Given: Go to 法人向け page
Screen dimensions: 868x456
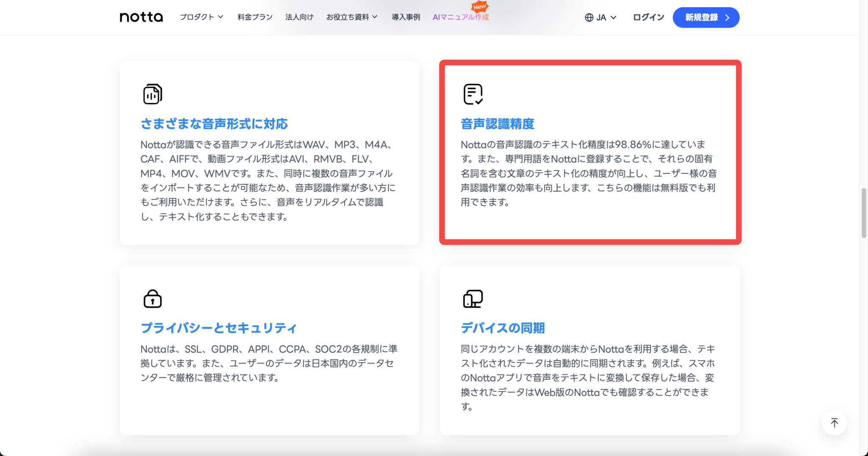Looking at the screenshot, I should pos(299,17).
